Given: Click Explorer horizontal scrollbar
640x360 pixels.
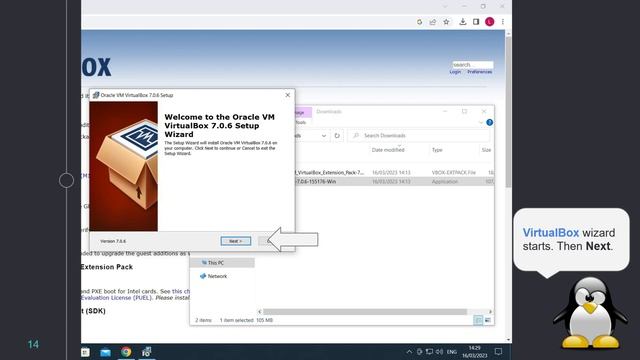Looking at the screenshot, I should [x=364, y=312].
